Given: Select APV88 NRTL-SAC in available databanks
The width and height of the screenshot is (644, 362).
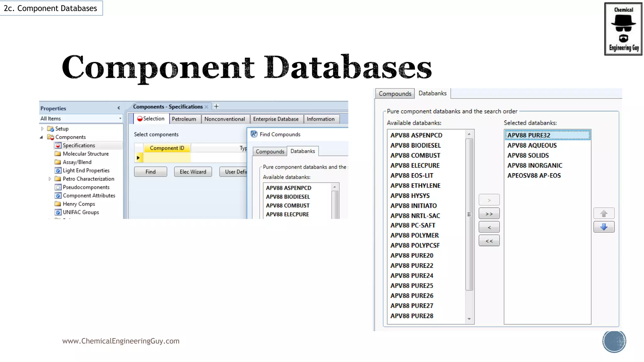Looking at the screenshot, I should tap(415, 216).
